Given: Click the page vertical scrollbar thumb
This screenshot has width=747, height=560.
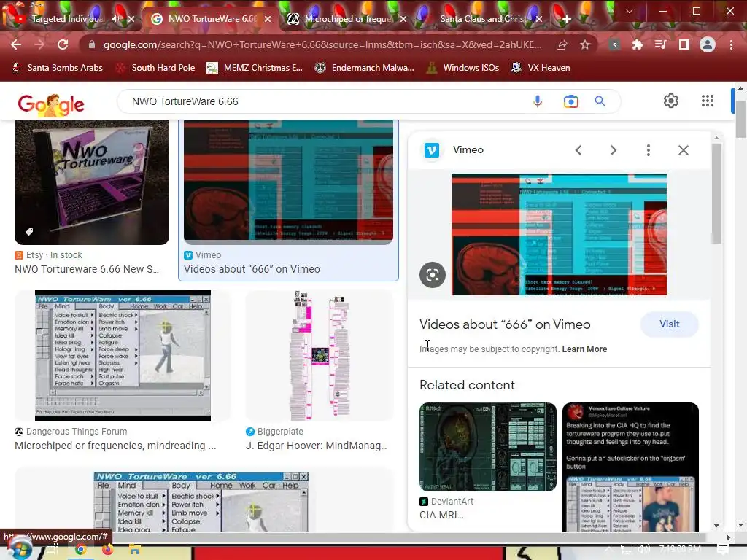Looking at the screenshot, I should coord(740,119).
